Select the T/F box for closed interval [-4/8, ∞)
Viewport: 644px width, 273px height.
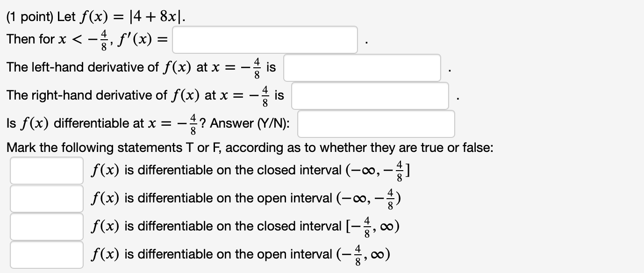46,227
